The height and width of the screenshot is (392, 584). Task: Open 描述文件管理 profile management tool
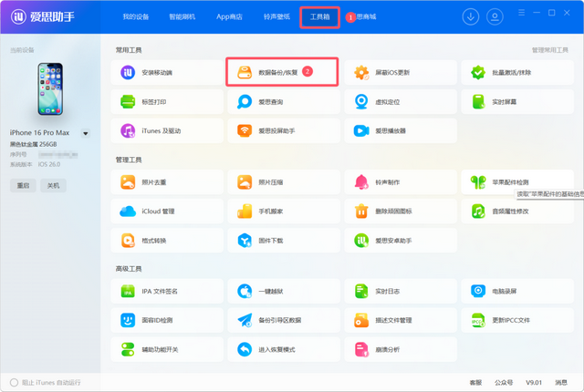(401, 320)
